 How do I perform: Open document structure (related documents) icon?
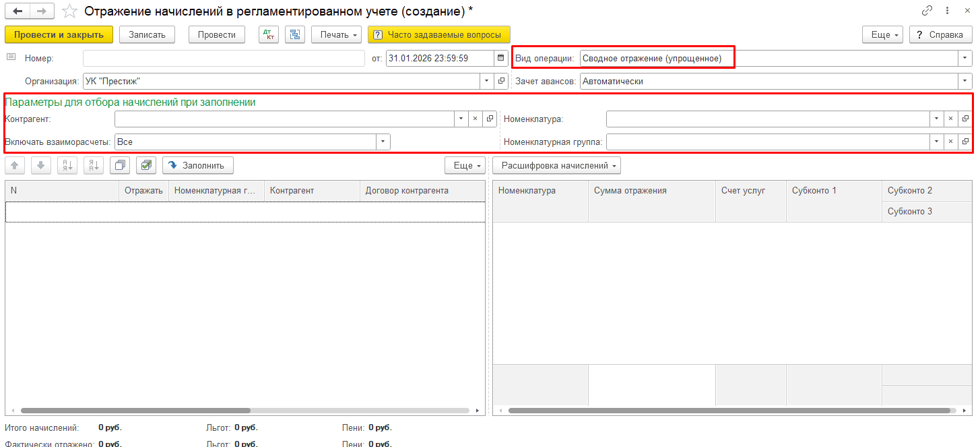295,35
